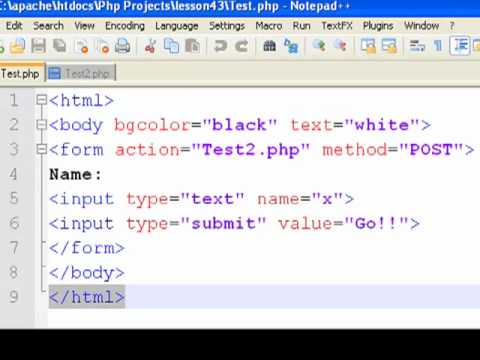Click the "Go!!" value on line 6
Screen dimensions: 480x360
coord(376,223)
